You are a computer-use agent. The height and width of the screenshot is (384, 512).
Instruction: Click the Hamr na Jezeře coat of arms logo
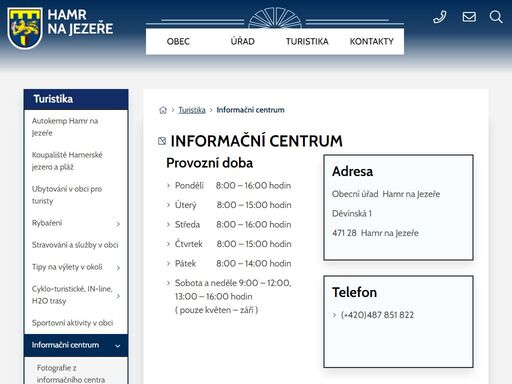click(25, 28)
